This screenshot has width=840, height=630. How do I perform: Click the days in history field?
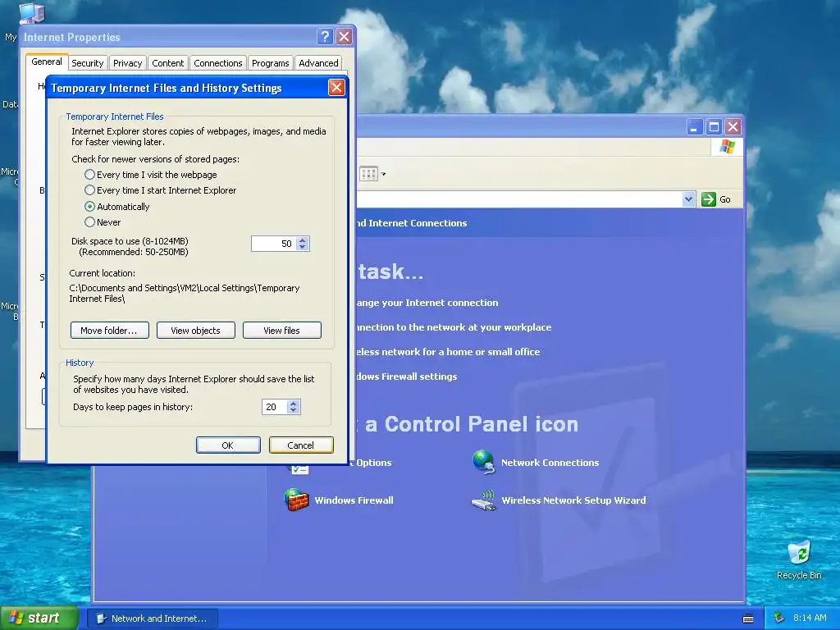pyautogui.click(x=274, y=407)
